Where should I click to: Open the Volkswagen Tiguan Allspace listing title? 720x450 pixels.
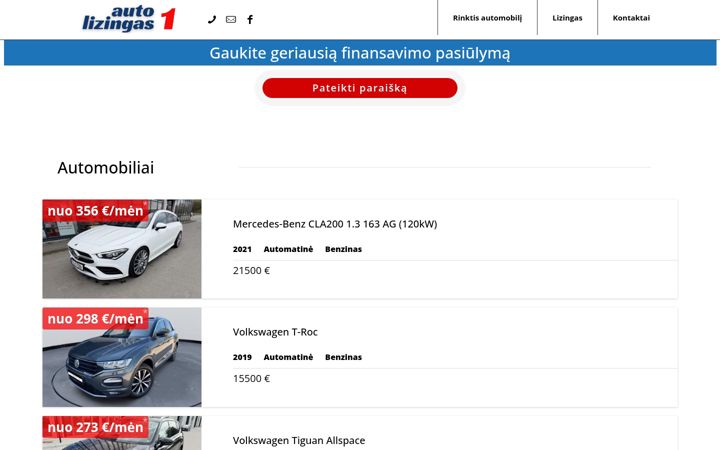click(299, 440)
